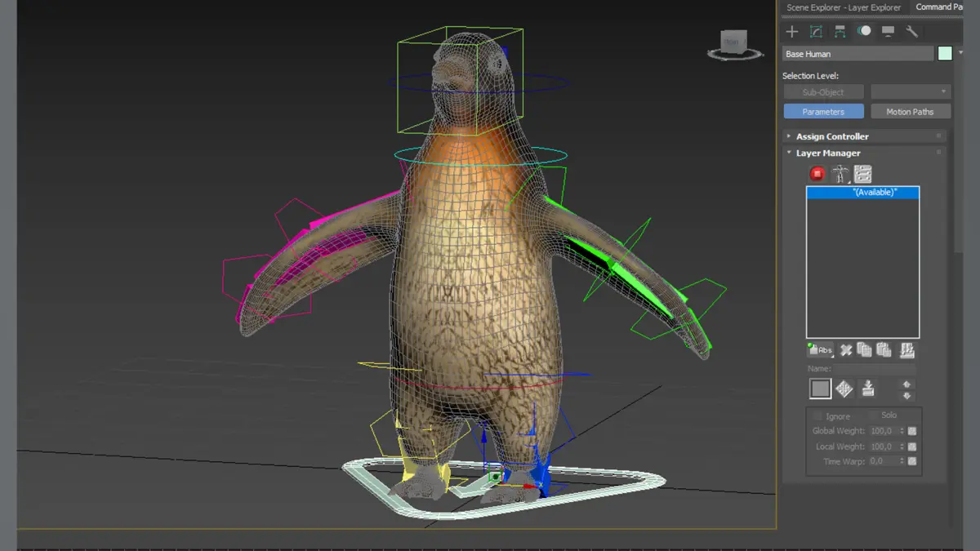Click the Layer Manager rollout grip handle
Screen dimensions: 980x551
click(939, 153)
